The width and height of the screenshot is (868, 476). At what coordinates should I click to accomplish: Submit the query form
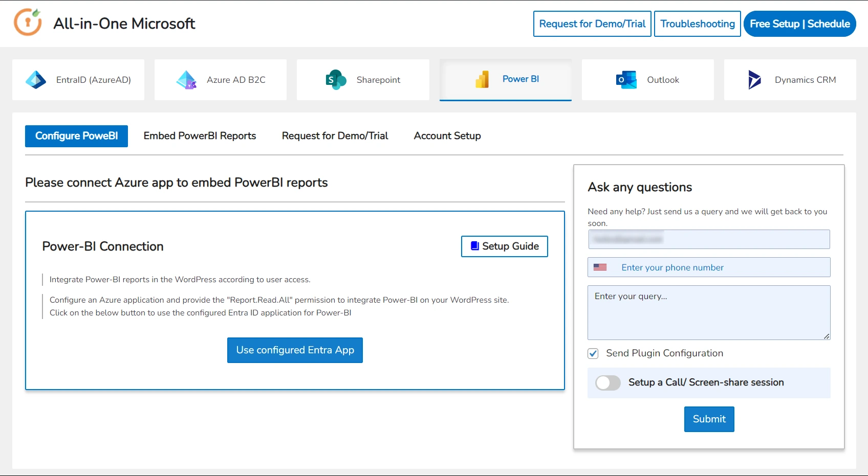[709, 419]
